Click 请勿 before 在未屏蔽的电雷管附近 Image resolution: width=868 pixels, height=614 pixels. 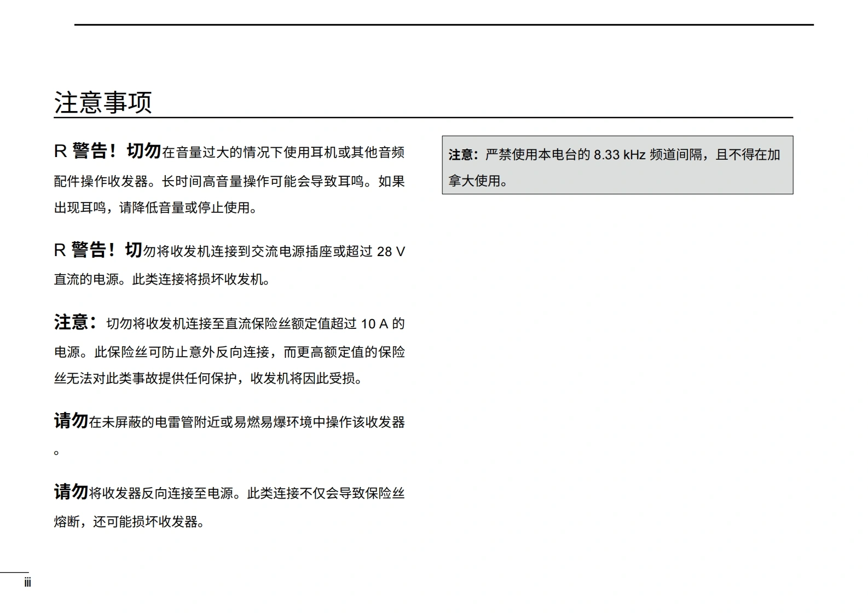pyautogui.click(x=71, y=421)
